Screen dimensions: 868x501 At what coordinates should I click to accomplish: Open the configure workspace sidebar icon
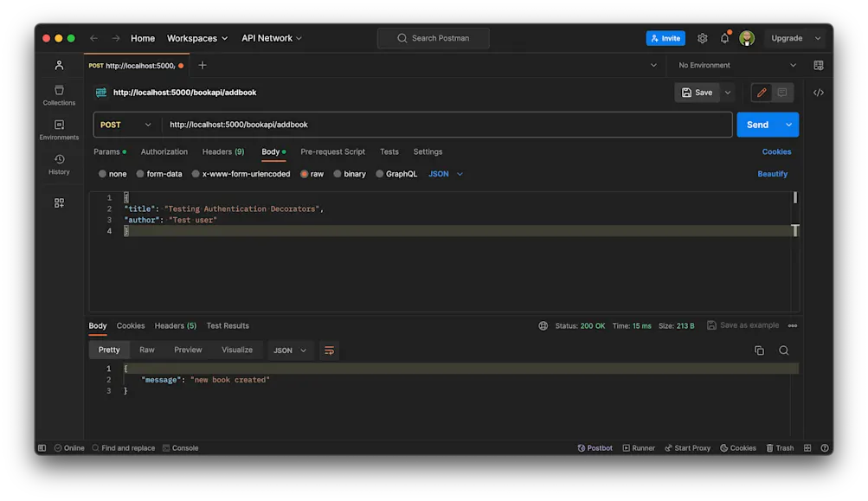tap(59, 203)
